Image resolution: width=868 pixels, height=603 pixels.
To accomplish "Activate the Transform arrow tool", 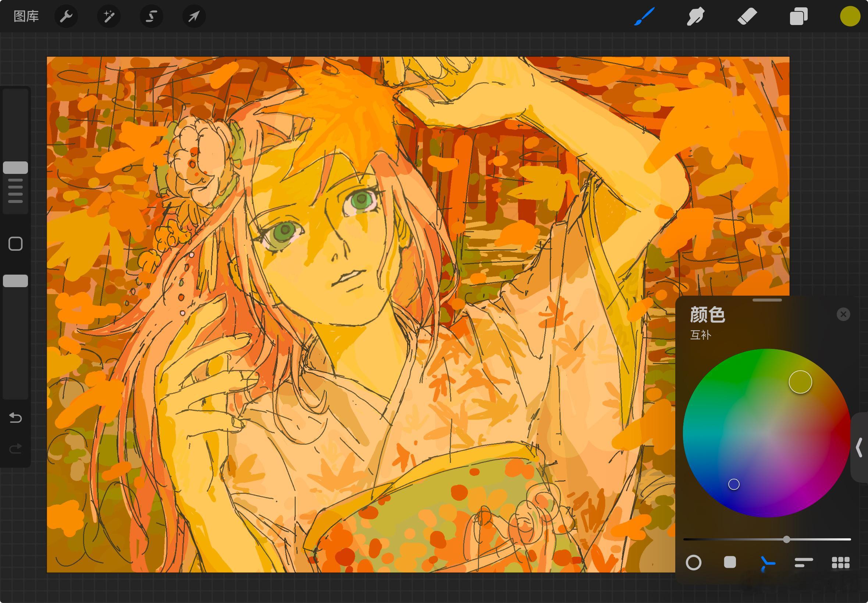I will click(194, 16).
